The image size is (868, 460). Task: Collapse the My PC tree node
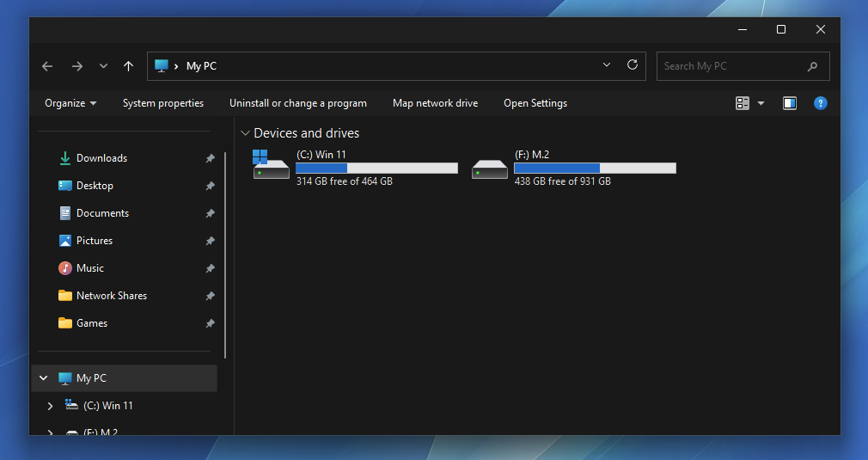[x=43, y=378]
